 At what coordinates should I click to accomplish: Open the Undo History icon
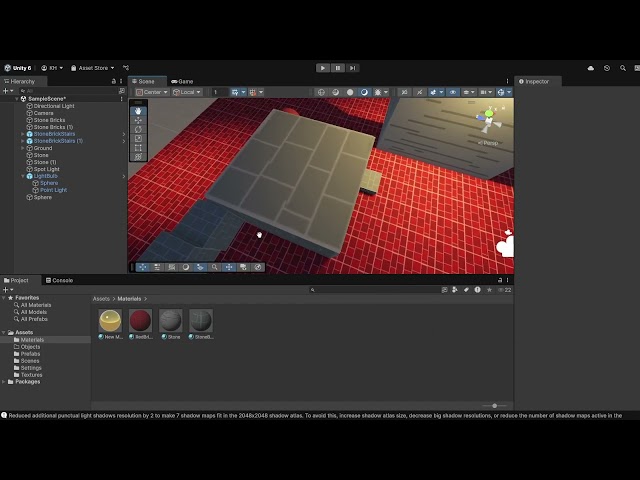[x=607, y=68]
